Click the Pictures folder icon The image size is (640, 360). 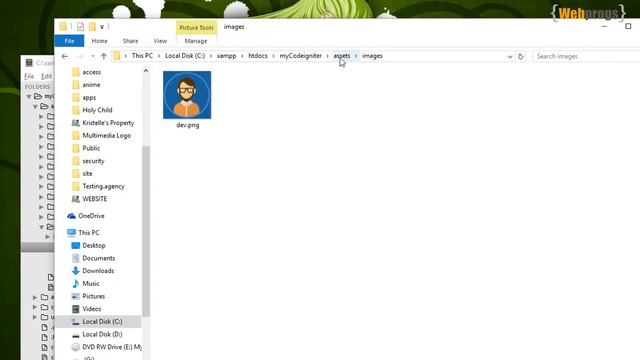point(76,296)
